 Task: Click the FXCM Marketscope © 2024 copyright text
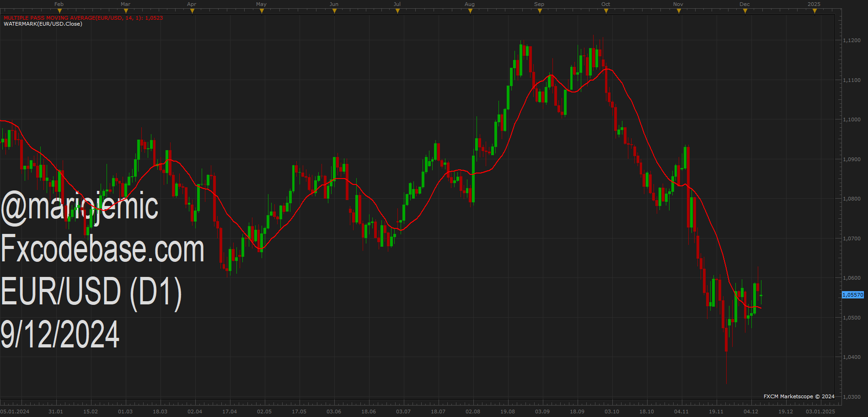pyautogui.click(x=799, y=396)
